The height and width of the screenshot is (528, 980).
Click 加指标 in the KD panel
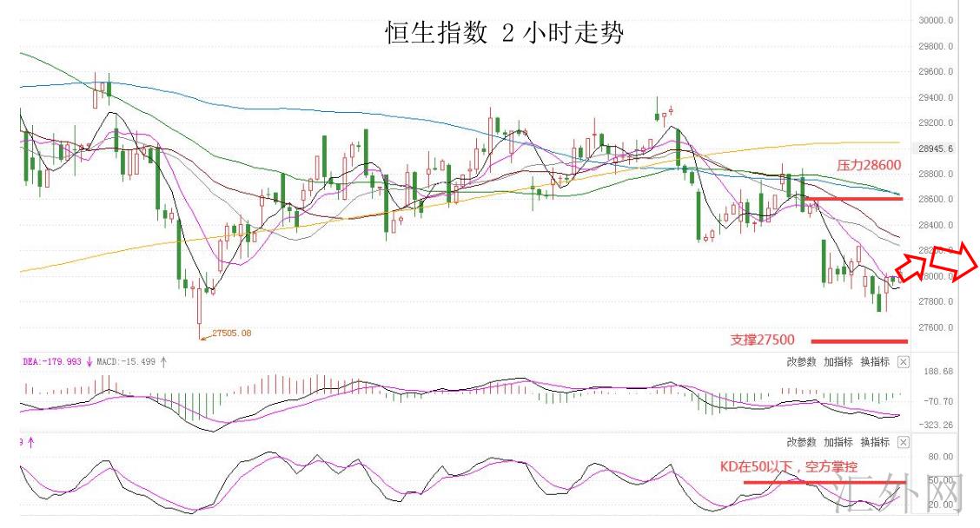tap(838, 442)
